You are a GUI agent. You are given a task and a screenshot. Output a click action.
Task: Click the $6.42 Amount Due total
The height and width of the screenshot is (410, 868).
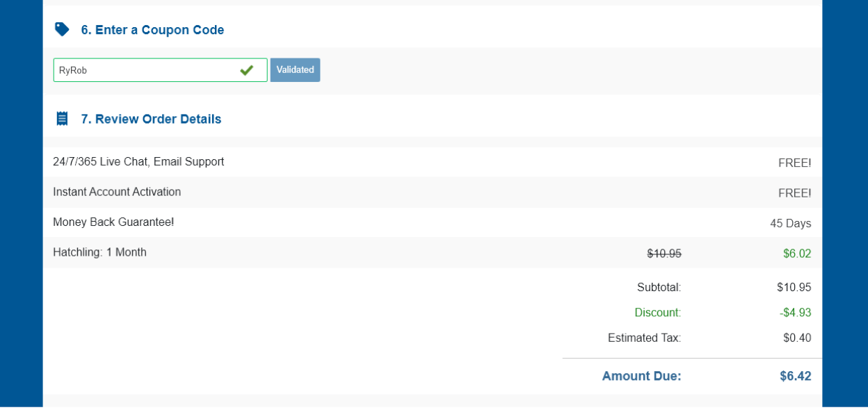point(795,376)
